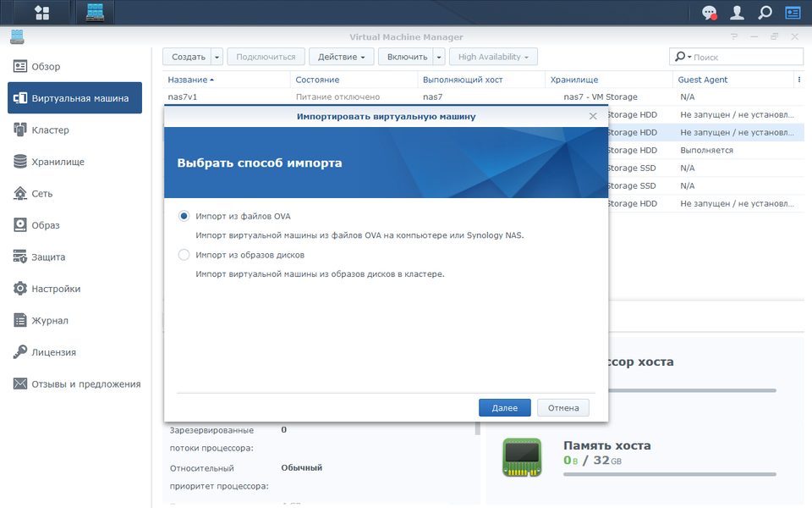The image size is (812, 508).
Task: Select the Виртуальная машина sidebar section
Action: click(75, 98)
